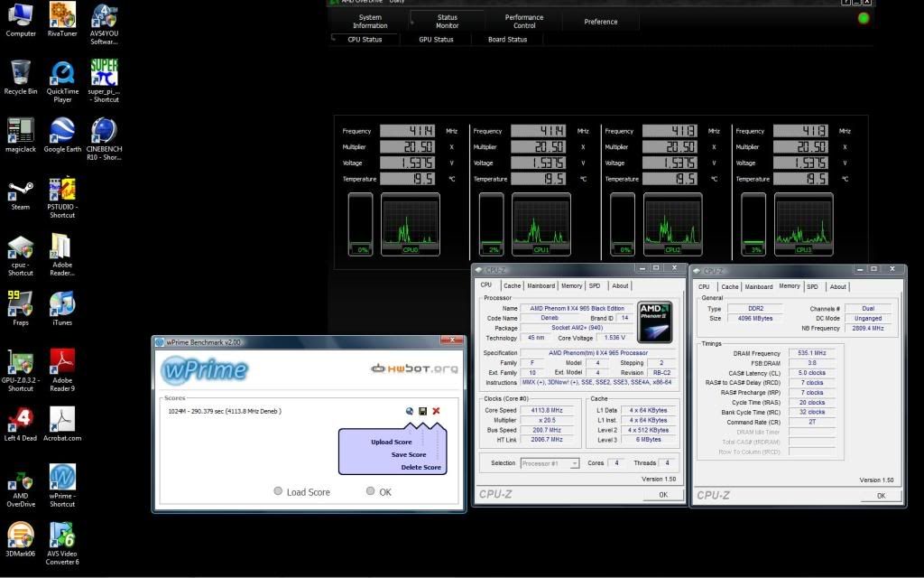Switch to the Board Status sub-tab
924x578 pixels.
[x=507, y=40]
